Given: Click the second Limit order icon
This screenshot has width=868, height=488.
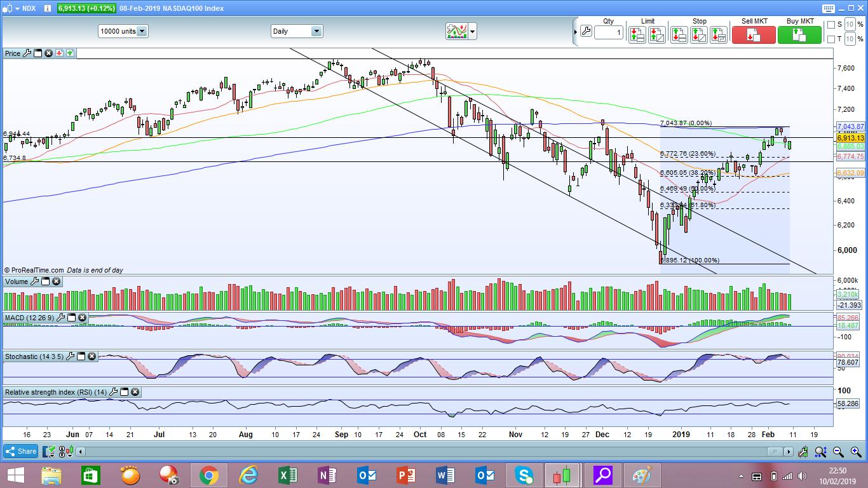Looking at the screenshot, I should pyautogui.click(x=657, y=34).
